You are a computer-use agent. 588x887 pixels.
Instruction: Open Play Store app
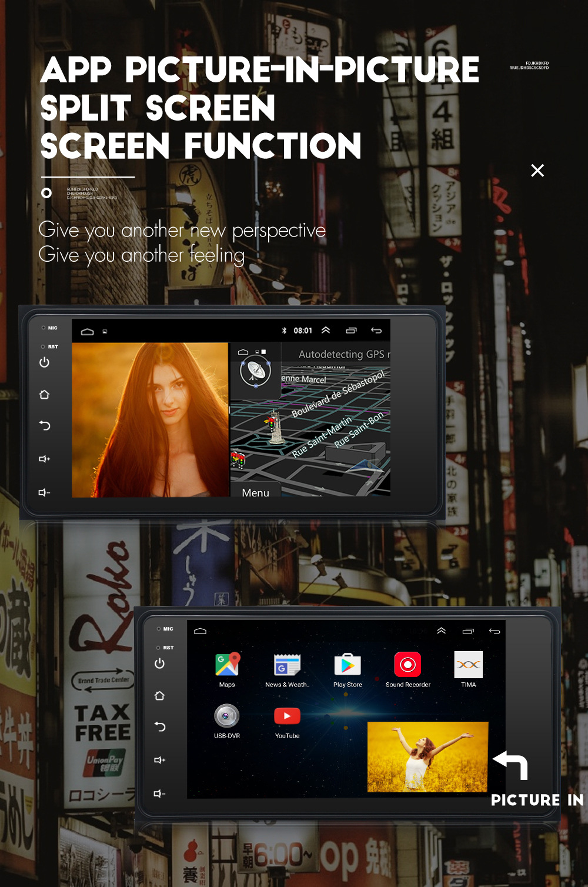(x=348, y=669)
